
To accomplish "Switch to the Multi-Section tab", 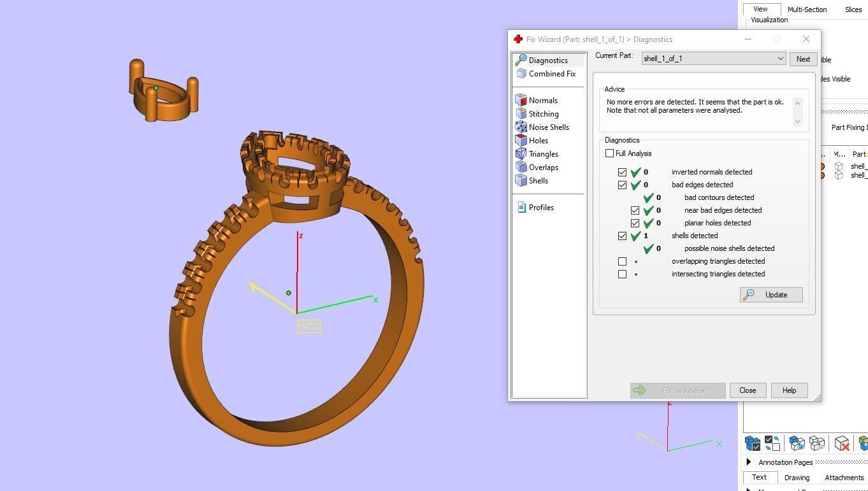I will click(x=807, y=10).
